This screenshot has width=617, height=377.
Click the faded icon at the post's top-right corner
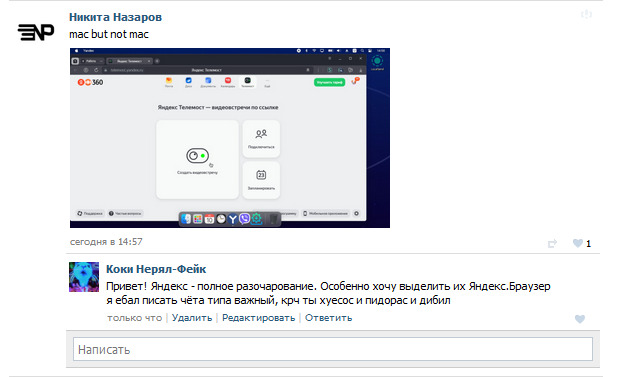tap(586, 15)
